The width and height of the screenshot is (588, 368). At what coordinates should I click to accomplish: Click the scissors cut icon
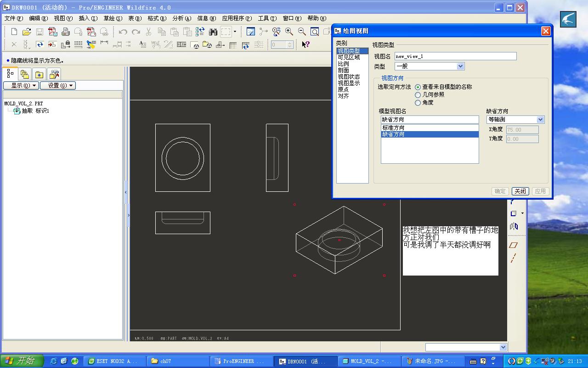(x=148, y=32)
